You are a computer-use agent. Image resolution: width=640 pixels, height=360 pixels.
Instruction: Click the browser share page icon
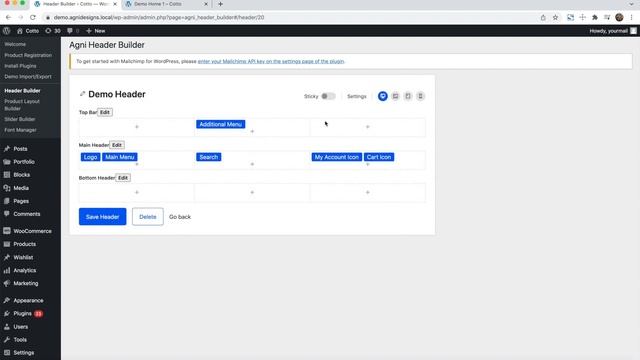click(x=543, y=18)
